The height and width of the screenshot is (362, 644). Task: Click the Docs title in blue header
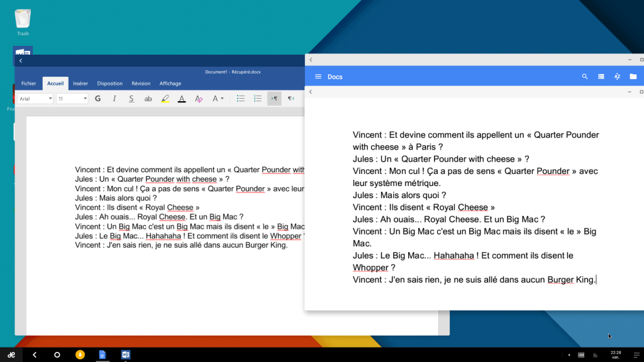(x=335, y=77)
